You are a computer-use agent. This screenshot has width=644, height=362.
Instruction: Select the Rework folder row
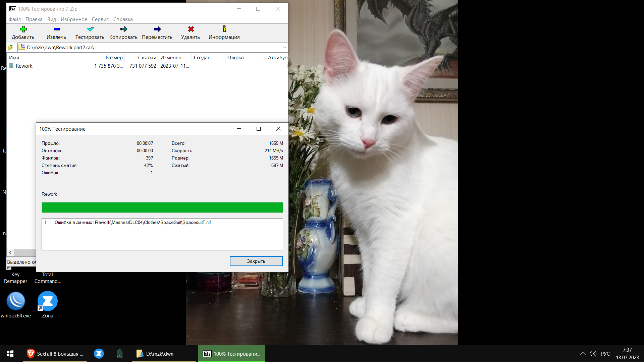[24, 66]
